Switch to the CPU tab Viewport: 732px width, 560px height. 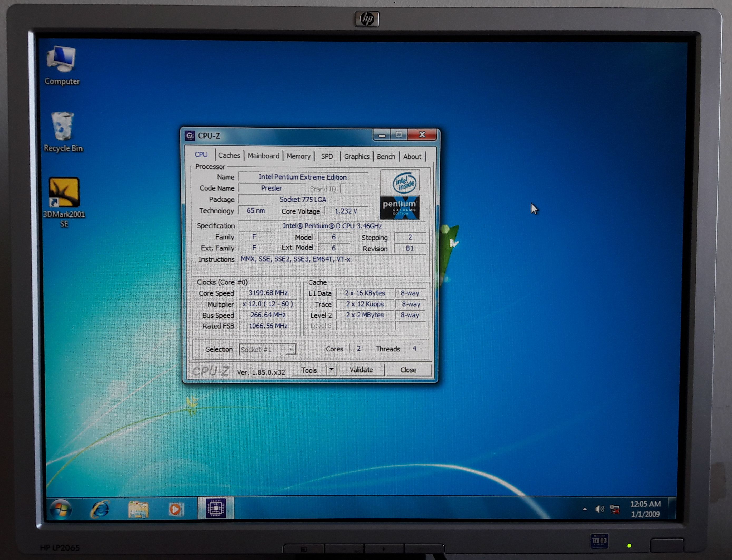201,155
